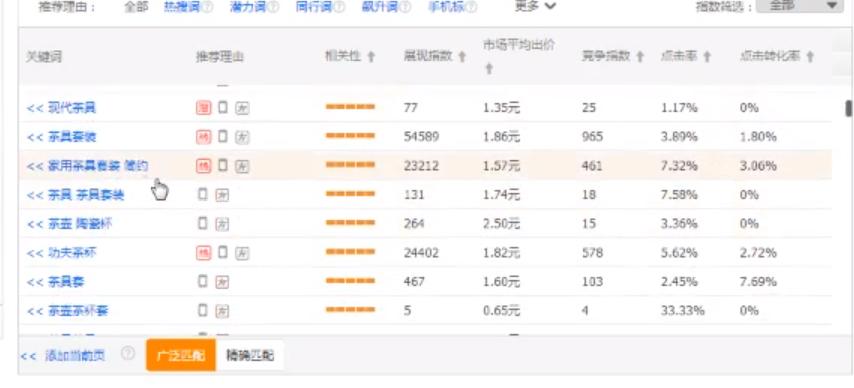The image size is (854, 388).
Task: Open help icon next to 热搜词
Action: click(x=208, y=7)
